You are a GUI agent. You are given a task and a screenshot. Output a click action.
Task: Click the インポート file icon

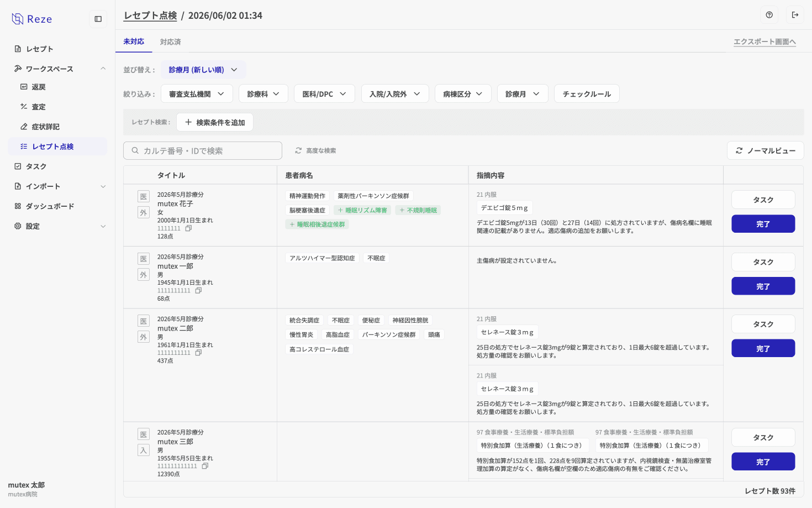[x=18, y=186]
